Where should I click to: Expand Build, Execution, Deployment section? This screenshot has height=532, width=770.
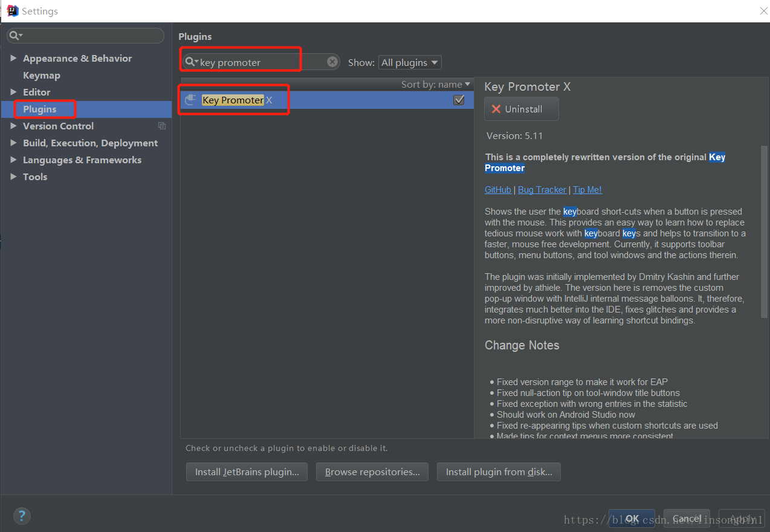[14, 143]
